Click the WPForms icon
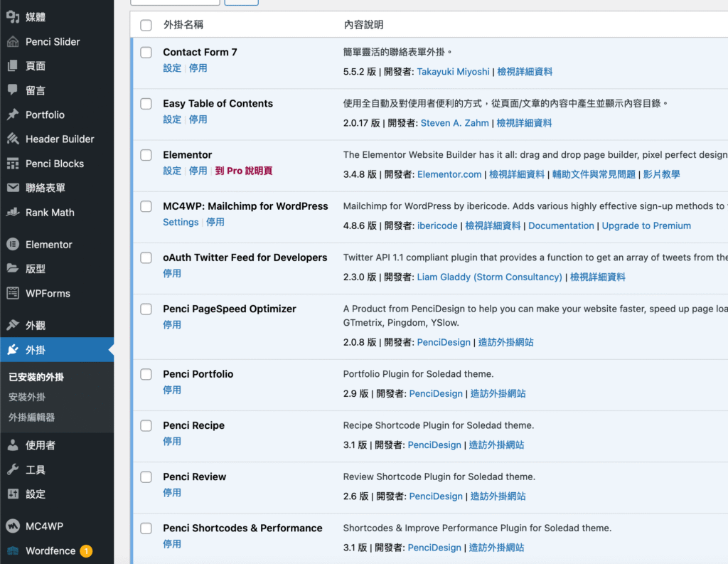 (x=13, y=293)
